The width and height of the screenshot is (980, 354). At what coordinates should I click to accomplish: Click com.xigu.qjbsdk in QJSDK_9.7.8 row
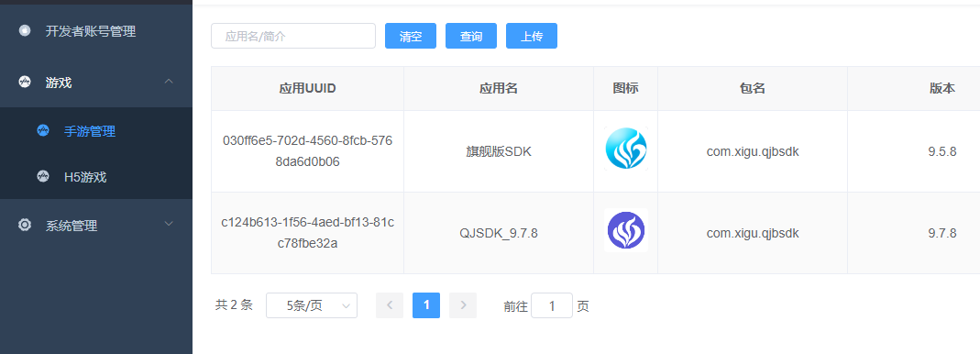pos(753,233)
